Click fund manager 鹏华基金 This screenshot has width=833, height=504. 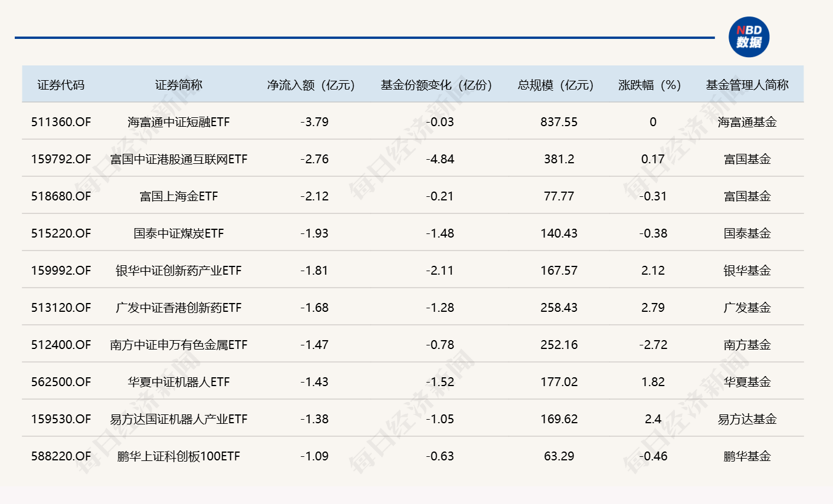(747, 456)
